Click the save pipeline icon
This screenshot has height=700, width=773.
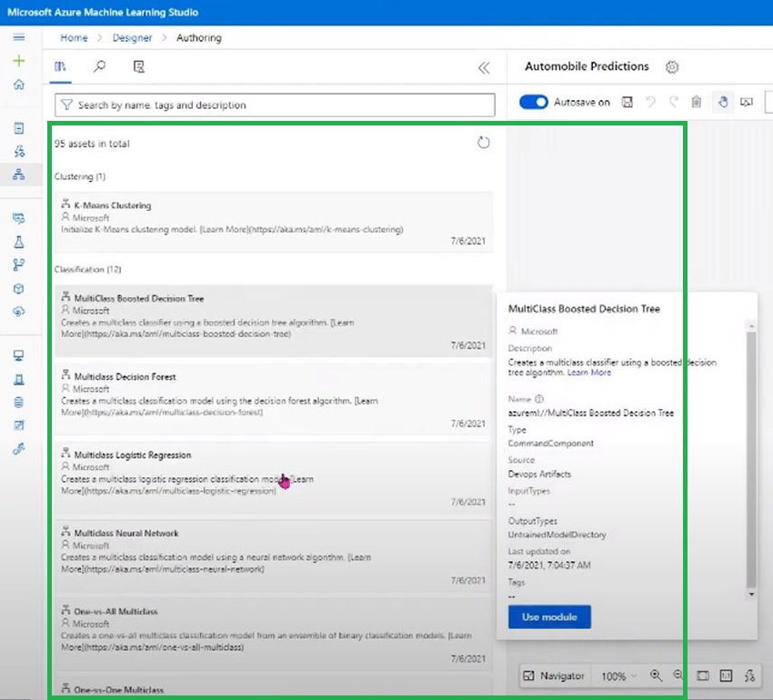[x=627, y=102]
